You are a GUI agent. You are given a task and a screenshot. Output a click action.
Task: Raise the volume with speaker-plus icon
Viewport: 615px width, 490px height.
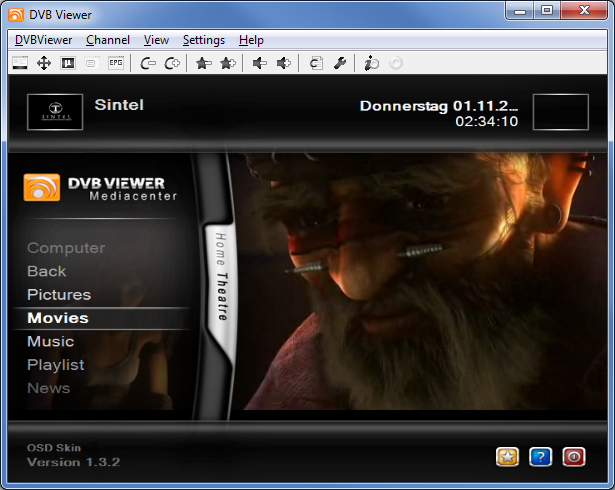click(284, 63)
